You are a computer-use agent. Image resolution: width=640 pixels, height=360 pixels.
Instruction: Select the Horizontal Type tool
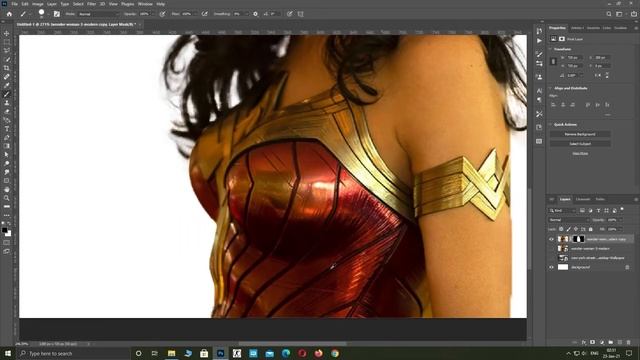coord(7,129)
